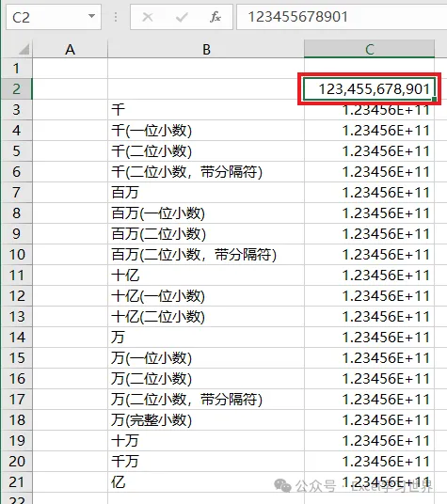Select cell C19 in the 十万 row

369,440
